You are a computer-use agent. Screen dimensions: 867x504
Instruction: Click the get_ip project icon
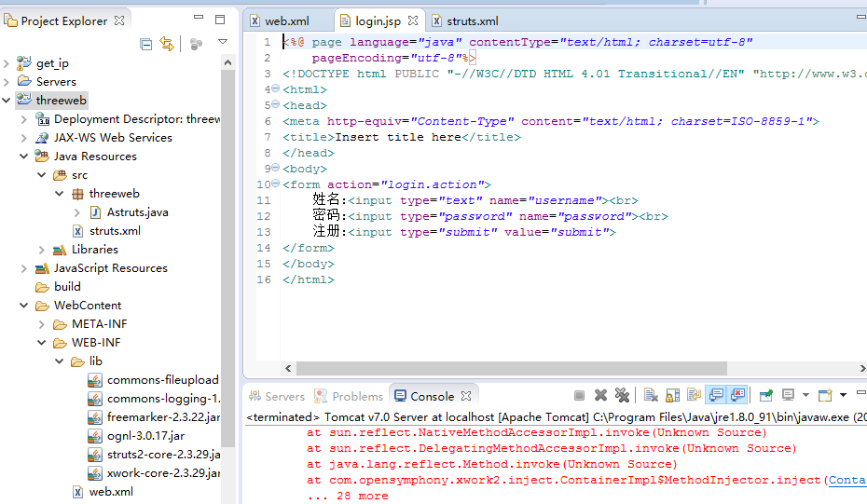tap(24, 63)
